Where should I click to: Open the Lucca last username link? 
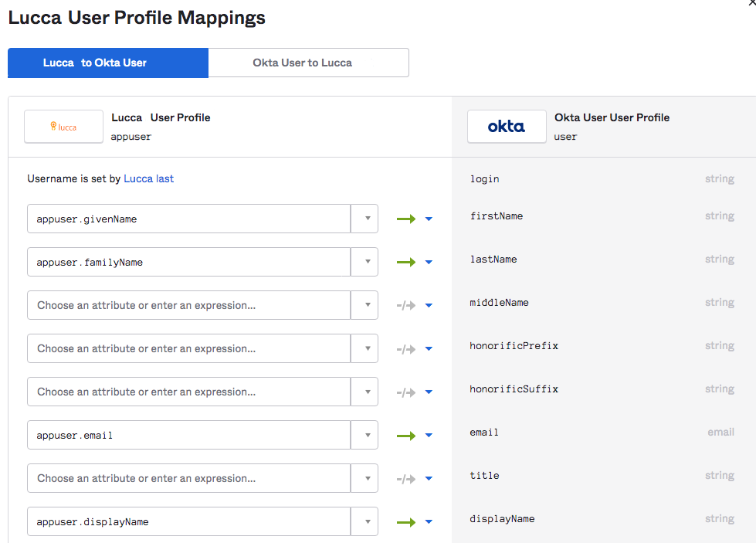click(x=148, y=179)
